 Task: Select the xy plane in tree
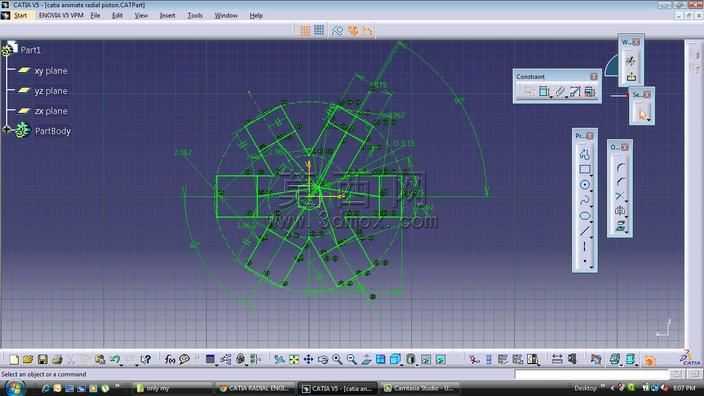coord(51,70)
